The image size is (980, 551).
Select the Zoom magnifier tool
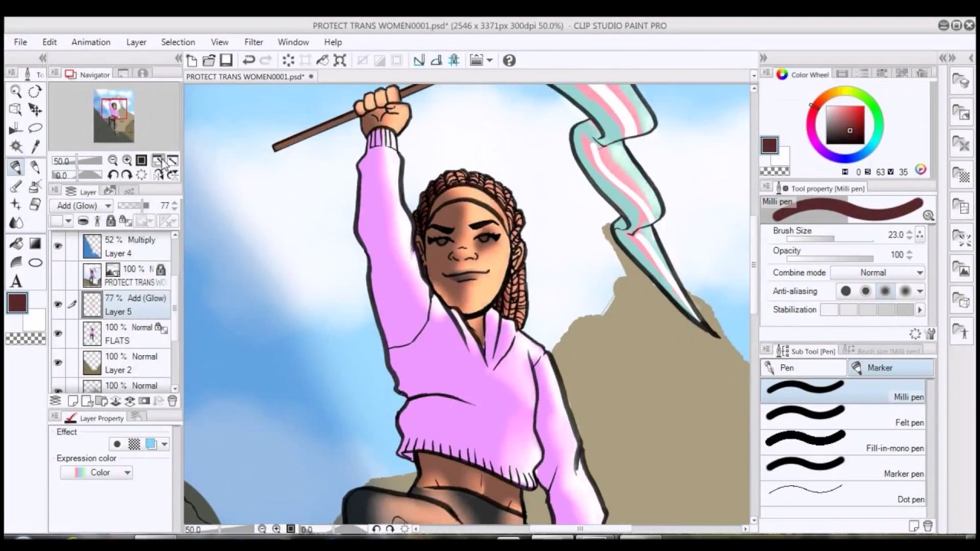tap(15, 91)
